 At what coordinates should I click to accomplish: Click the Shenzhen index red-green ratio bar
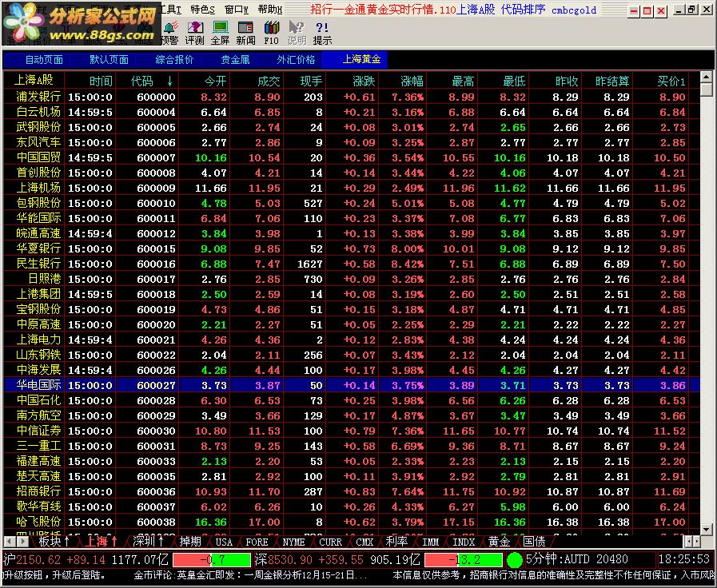464,560
